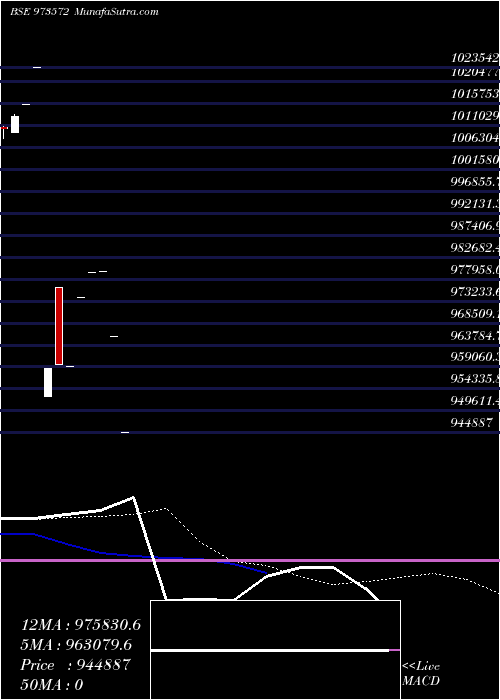Click the tall red candlestick
This screenshot has width=500, height=700.
pyautogui.click(x=59, y=326)
